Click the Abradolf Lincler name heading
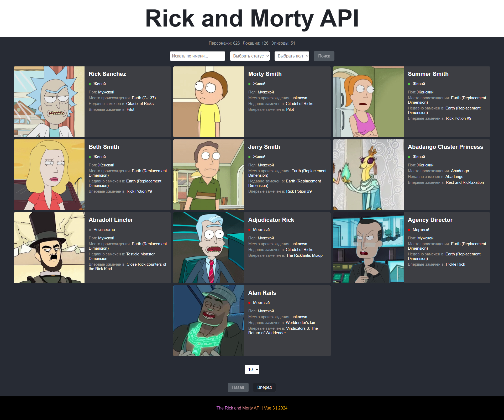504x420 pixels. pyautogui.click(x=111, y=220)
